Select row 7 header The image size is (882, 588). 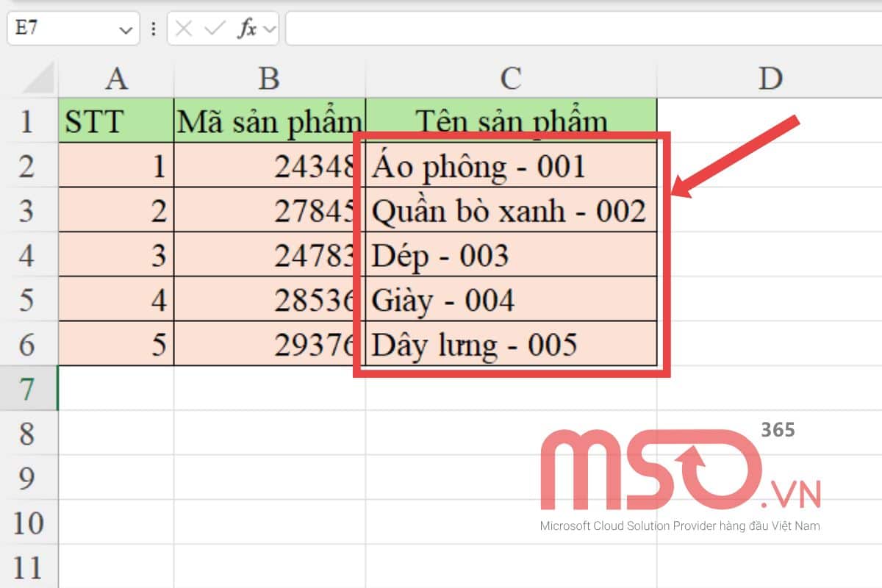point(29,389)
